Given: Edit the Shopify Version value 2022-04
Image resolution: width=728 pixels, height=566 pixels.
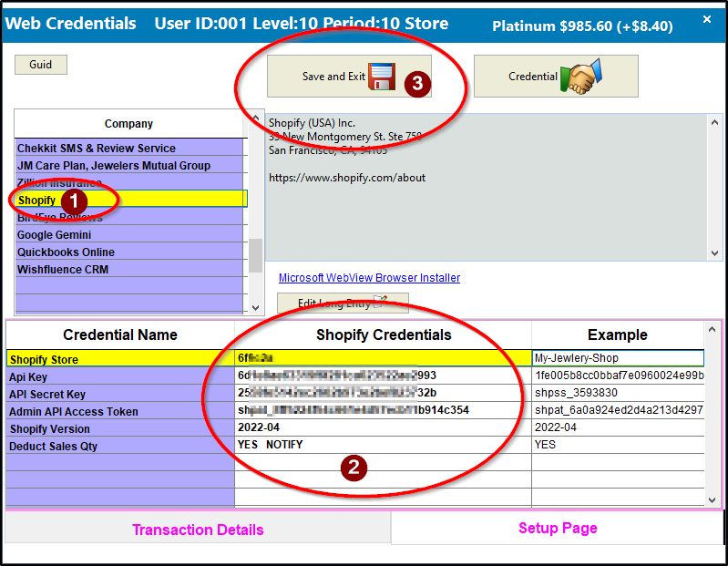Looking at the screenshot, I should 383,427.
